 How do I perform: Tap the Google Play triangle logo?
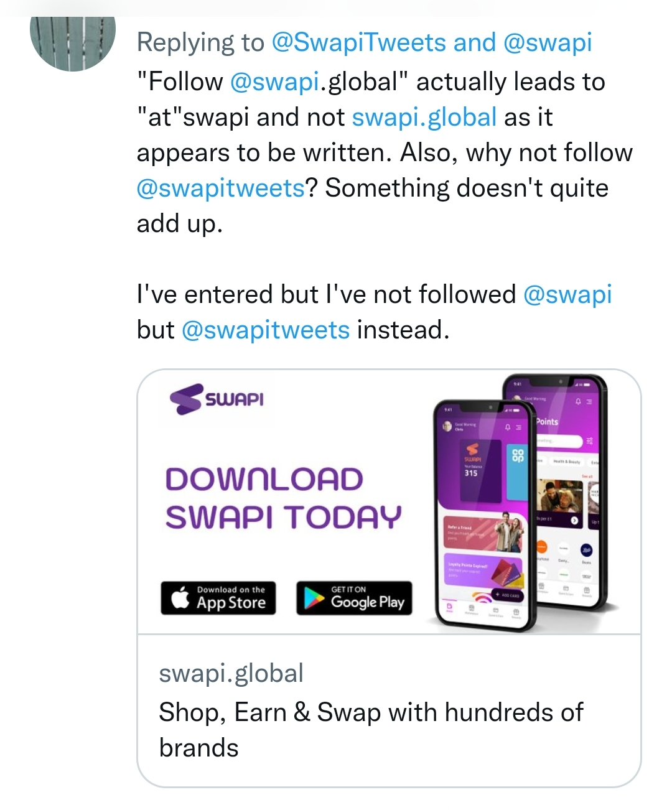click(x=314, y=598)
